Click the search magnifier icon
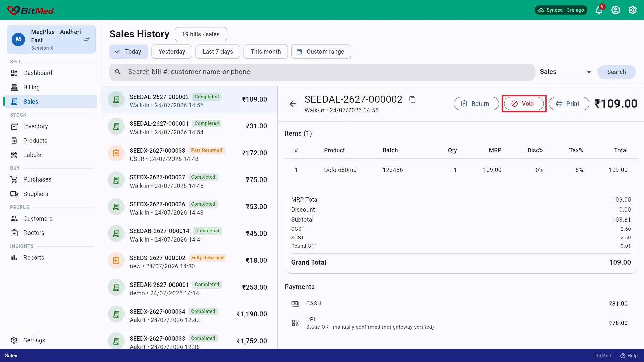644x362 pixels. 118,72
